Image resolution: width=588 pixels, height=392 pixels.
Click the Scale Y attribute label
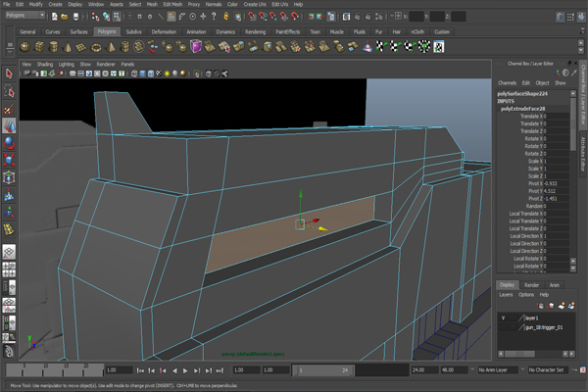537,169
